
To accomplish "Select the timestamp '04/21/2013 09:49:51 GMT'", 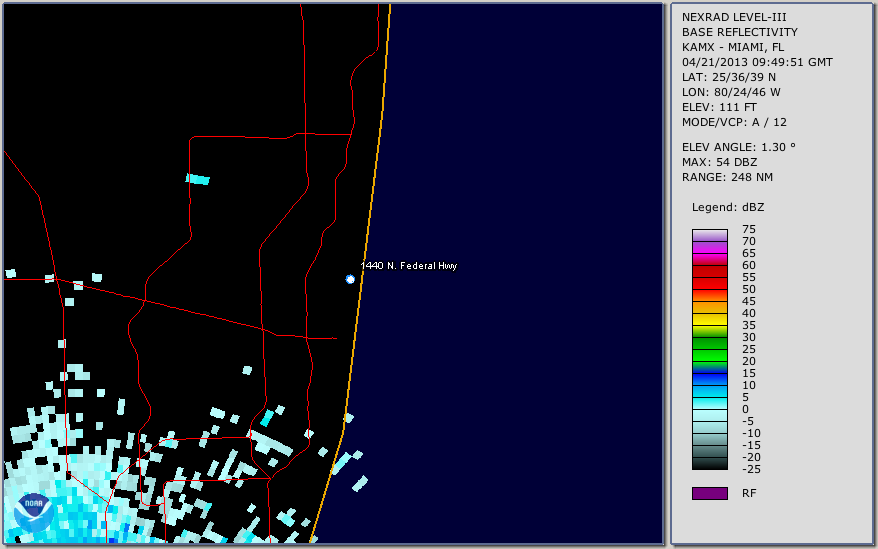I will [757, 62].
